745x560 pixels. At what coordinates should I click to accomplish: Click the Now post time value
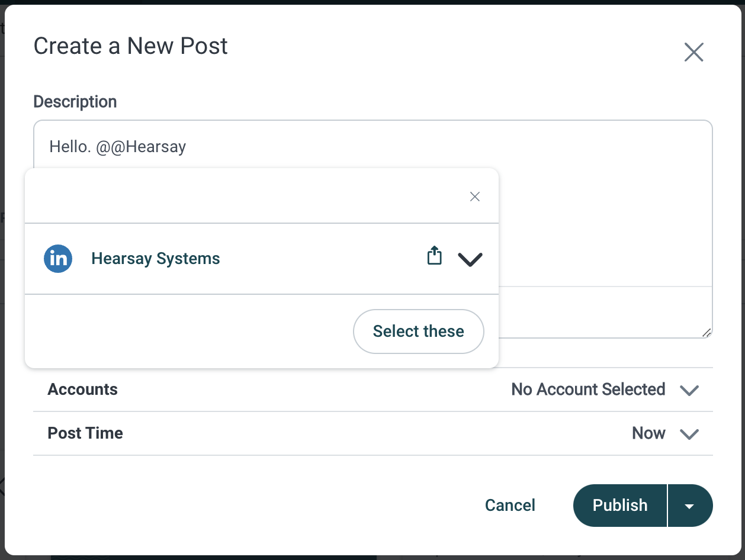click(x=648, y=433)
